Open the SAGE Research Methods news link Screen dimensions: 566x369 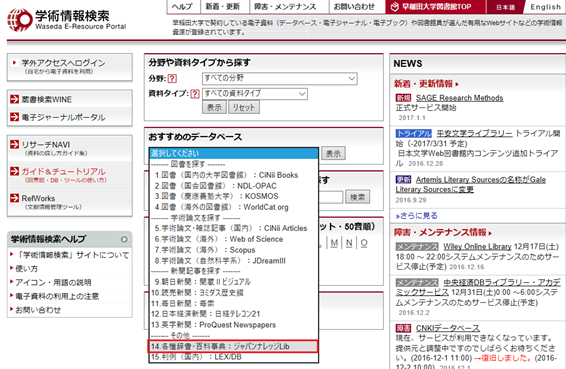tap(459, 98)
